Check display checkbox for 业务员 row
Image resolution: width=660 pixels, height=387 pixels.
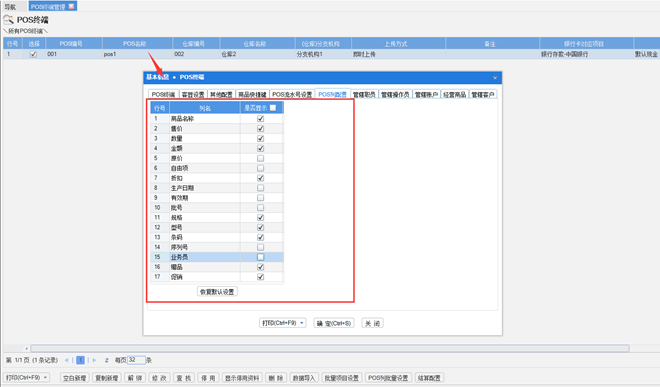261,257
